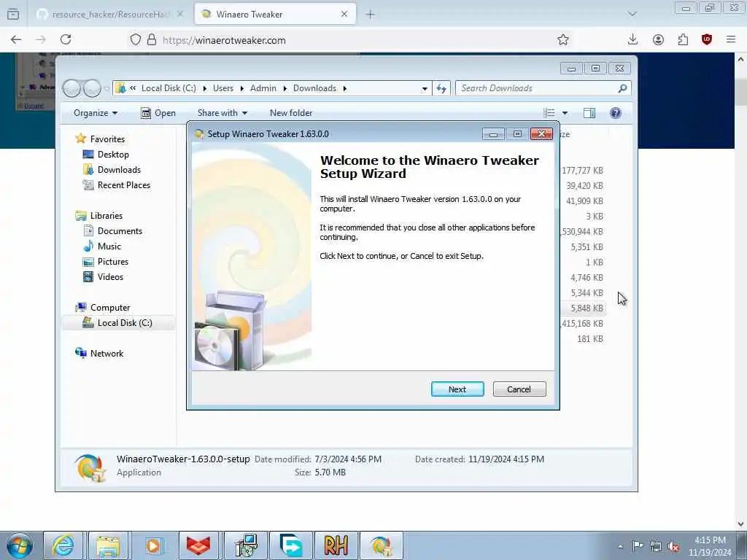Image resolution: width=747 pixels, height=560 pixels.
Task: Toggle the Explorer preview pane
Action: pyautogui.click(x=589, y=113)
